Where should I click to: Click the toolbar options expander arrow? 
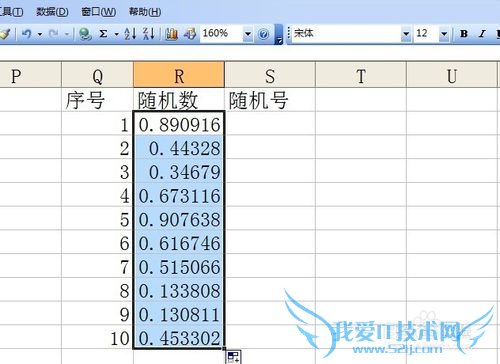click(279, 35)
